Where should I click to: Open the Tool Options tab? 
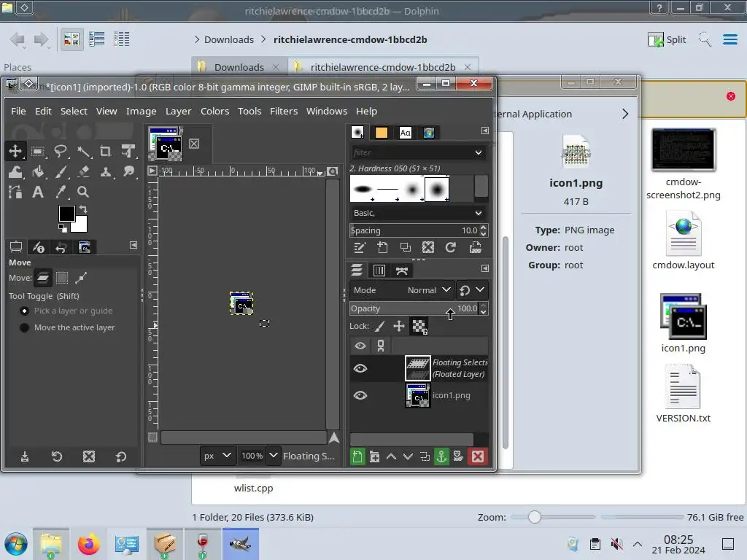click(x=16, y=246)
